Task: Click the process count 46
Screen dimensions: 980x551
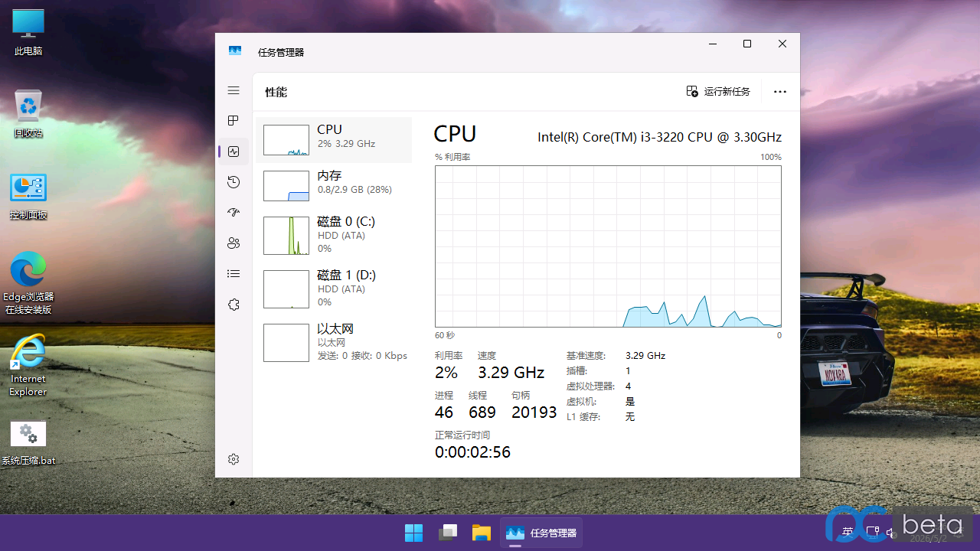Action: pyautogui.click(x=444, y=412)
